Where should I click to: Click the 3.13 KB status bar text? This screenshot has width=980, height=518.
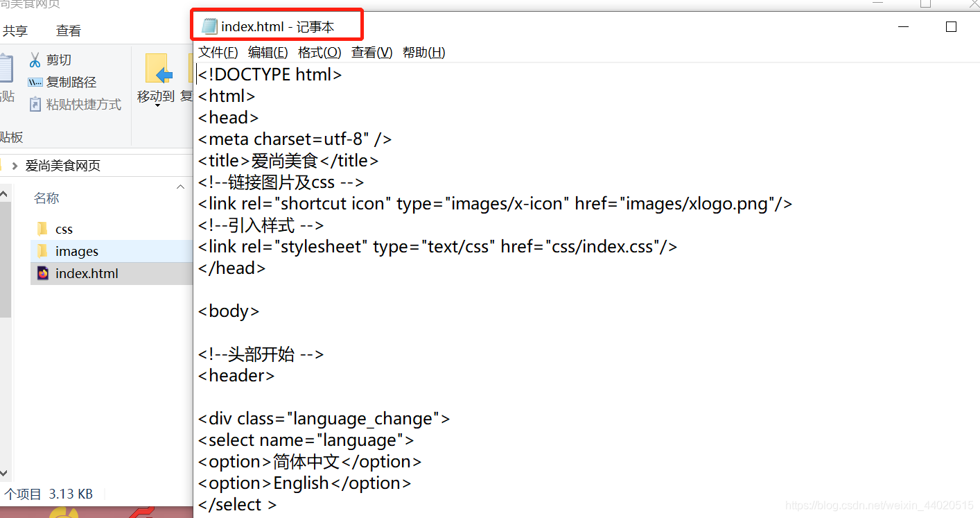(x=71, y=494)
